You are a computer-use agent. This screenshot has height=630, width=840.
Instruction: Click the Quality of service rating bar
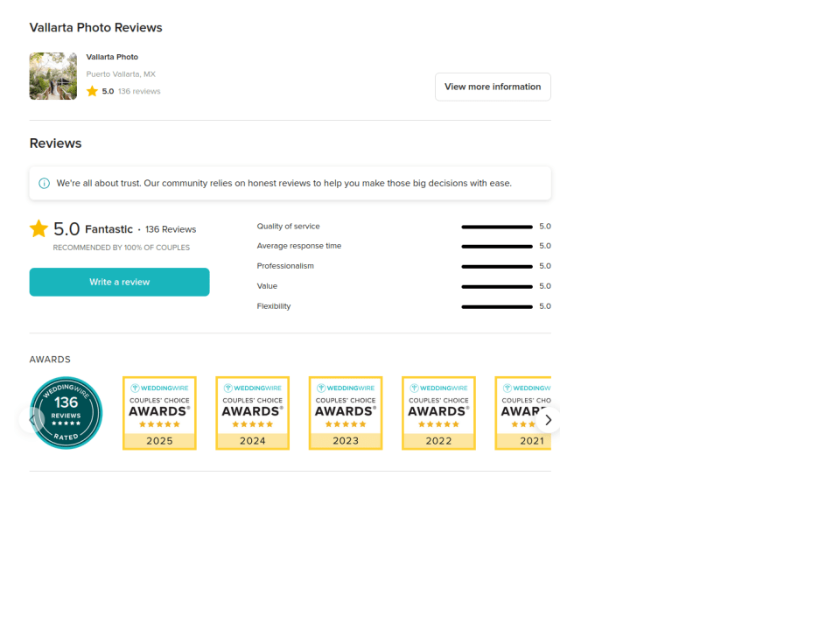click(x=496, y=226)
